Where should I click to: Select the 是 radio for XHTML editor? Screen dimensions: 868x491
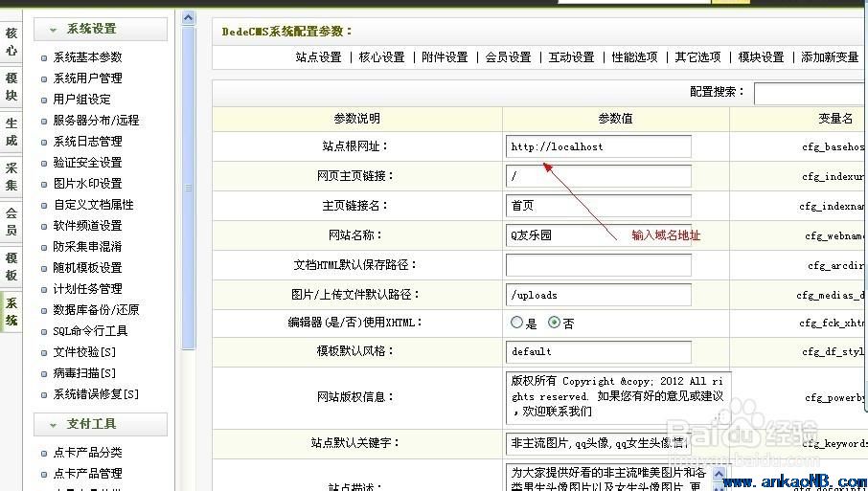517,324
